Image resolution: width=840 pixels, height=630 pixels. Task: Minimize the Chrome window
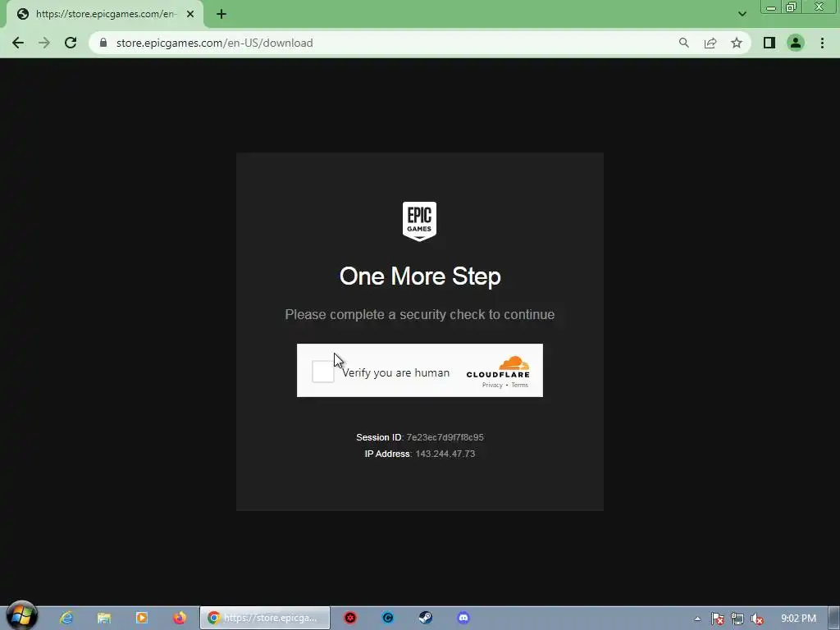point(771,7)
